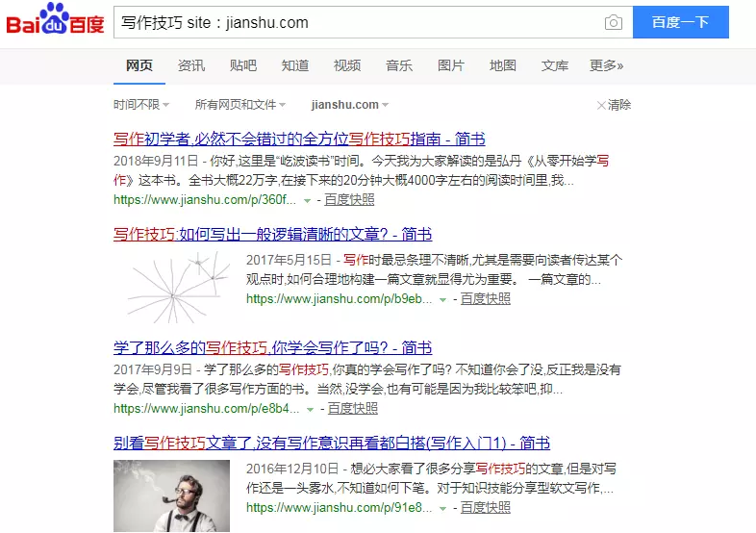Open the 贴吧 tab
This screenshot has width=756, height=533.
click(x=243, y=65)
